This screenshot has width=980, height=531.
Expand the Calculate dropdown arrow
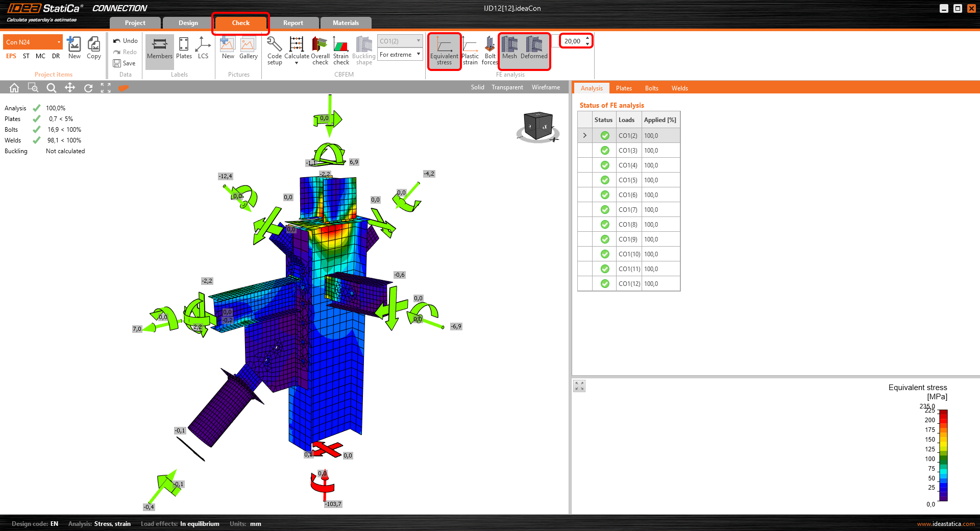click(x=297, y=63)
